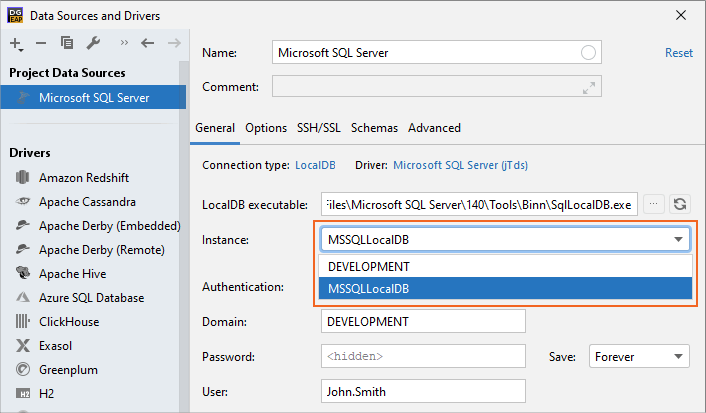Open the Save password dropdown set to Forever

(x=638, y=356)
